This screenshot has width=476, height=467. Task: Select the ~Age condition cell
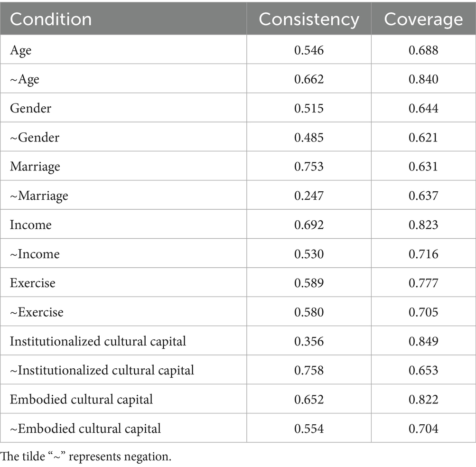(x=25, y=79)
